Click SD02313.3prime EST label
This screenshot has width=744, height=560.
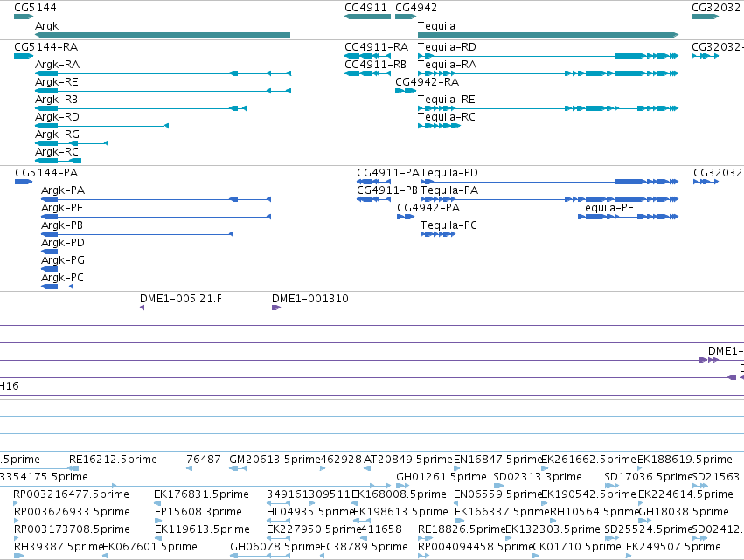[538, 477]
